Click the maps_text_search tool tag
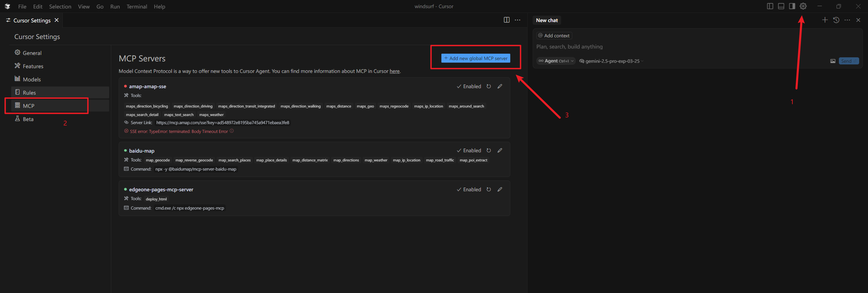The width and height of the screenshot is (868, 293). (179, 115)
